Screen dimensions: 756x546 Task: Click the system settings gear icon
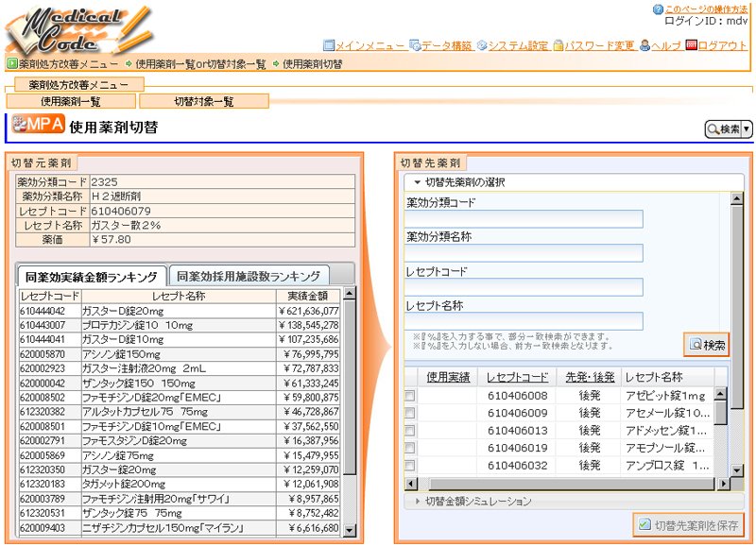point(482,45)
